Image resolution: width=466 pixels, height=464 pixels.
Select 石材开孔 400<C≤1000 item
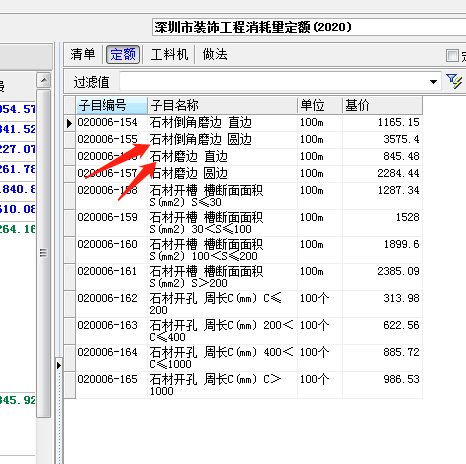(x=222, y=358)
